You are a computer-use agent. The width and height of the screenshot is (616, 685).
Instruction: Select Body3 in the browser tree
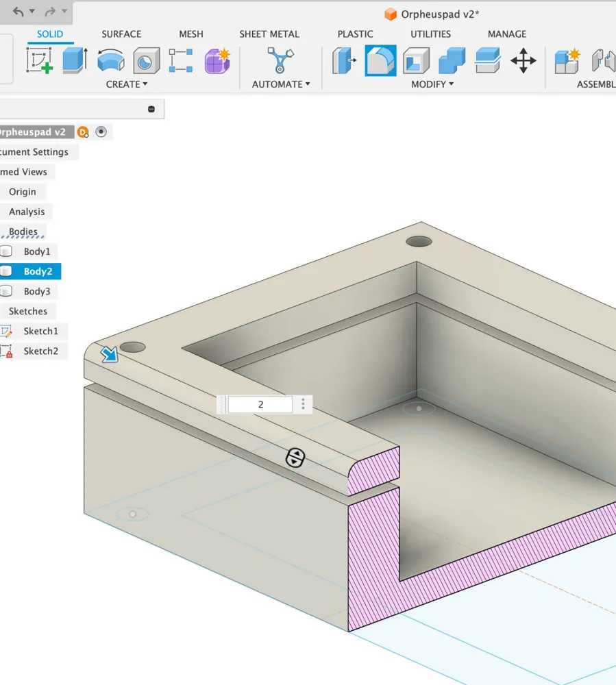point(37,291)
